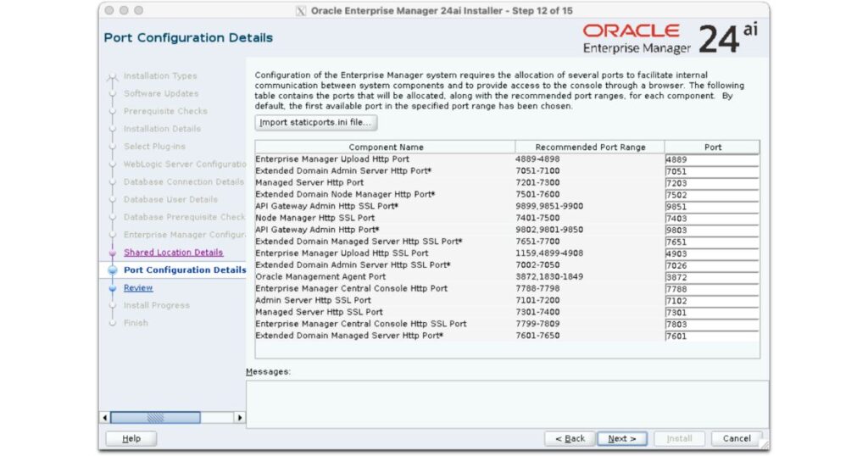This screenshot has width=868, height=456.
Task: Click the Prerequisite Checks step
Action: coord(165,111)
